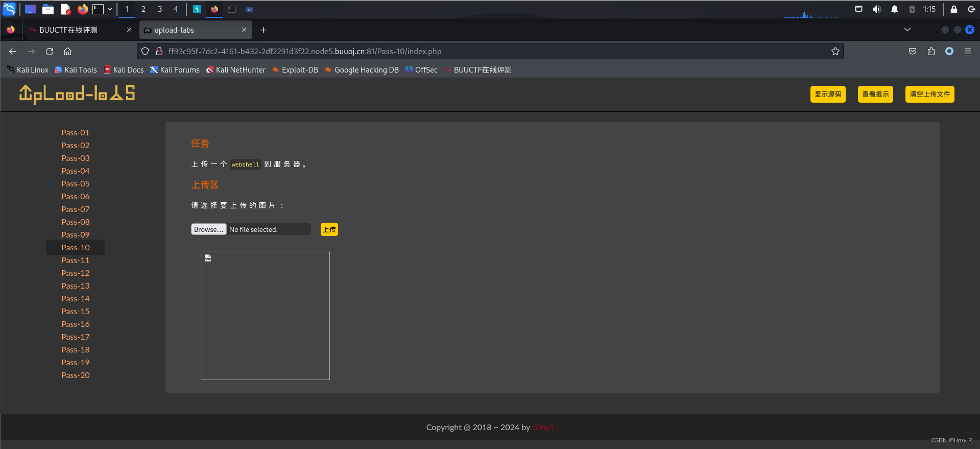Select Pass-13 in the sidebar
This screenshot has height=449, width=980.
tap(76, 286)
